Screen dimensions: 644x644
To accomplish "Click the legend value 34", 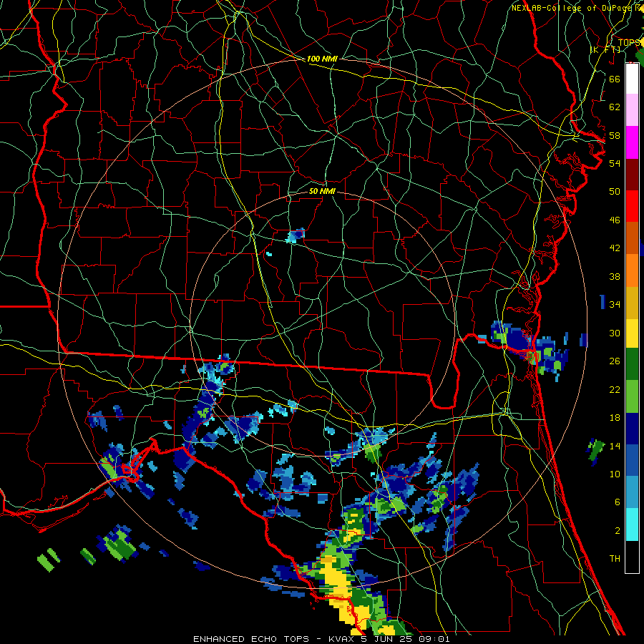I will point(615,305).
